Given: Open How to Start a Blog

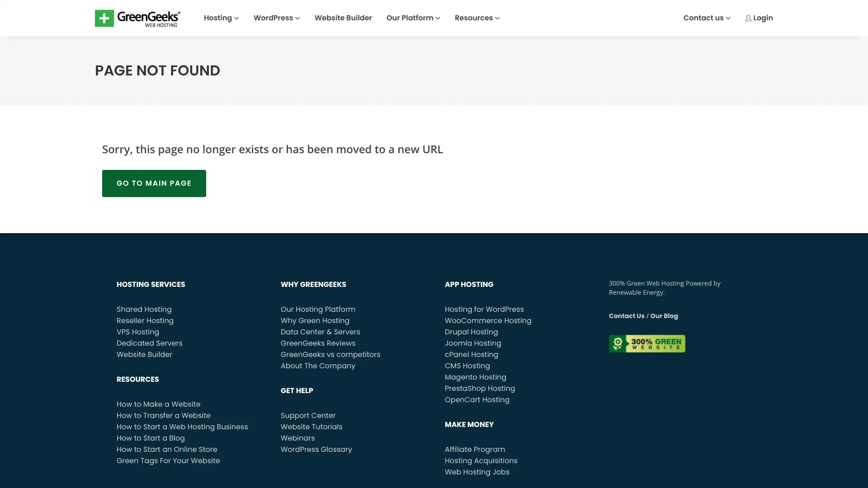Looking at the screenshot, I should tap(151, 438).
